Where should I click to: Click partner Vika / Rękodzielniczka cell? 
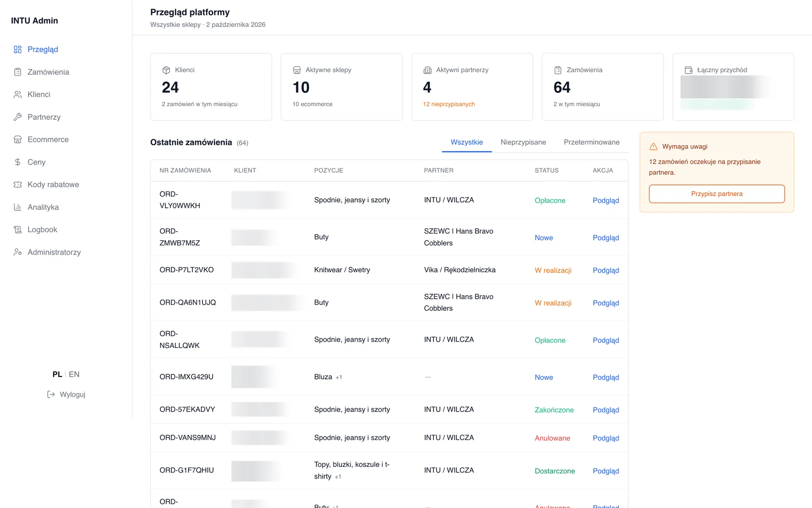[x=460, y=270]
